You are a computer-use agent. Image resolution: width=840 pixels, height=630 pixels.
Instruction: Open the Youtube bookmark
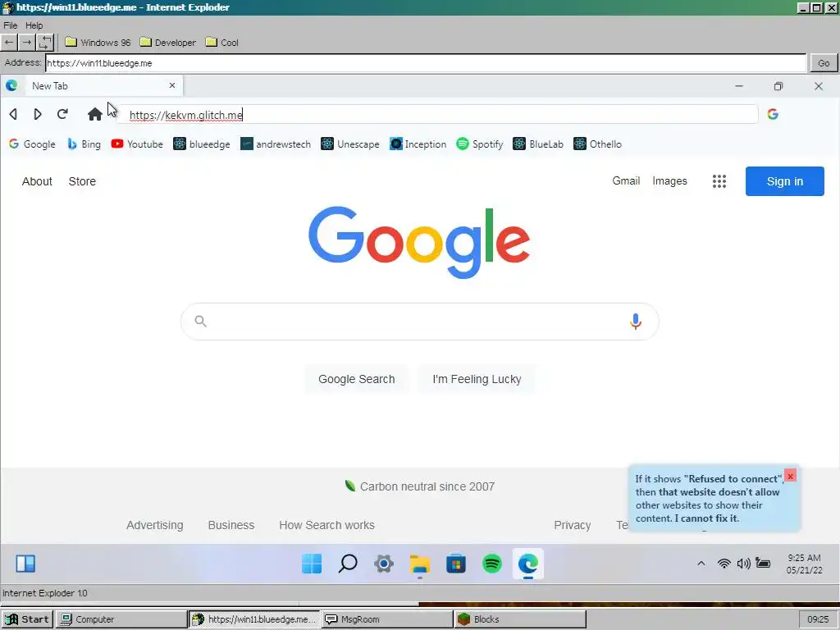pyautogui.click(x=137, y=144)
